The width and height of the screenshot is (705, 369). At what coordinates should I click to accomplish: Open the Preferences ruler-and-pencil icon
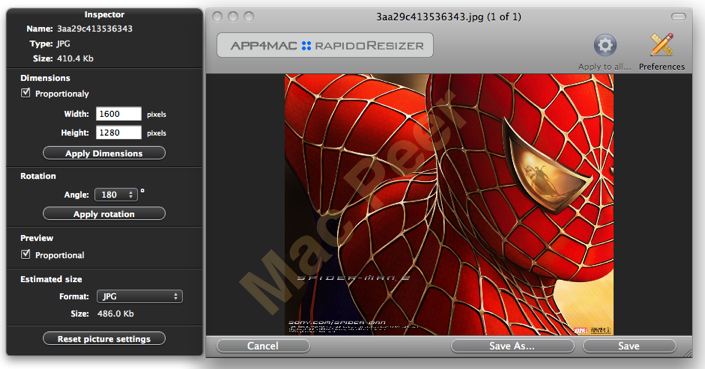661,45
